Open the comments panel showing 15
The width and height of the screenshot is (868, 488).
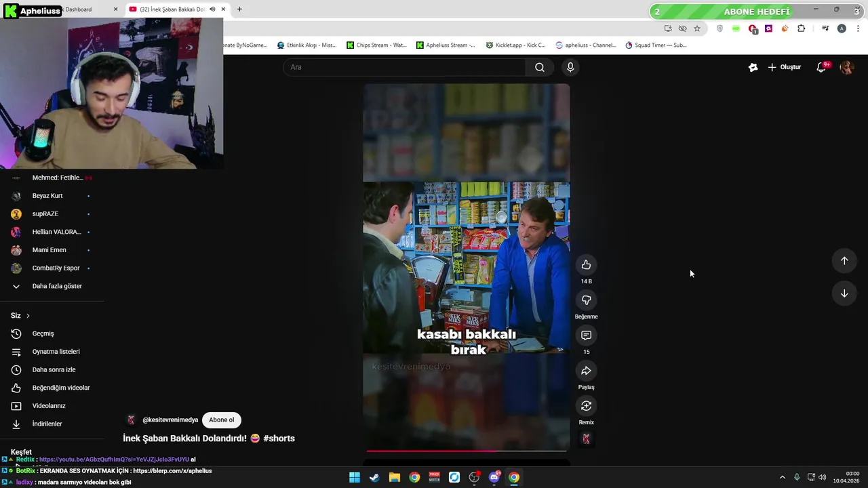pyautogui.click(x=586, y=335)
